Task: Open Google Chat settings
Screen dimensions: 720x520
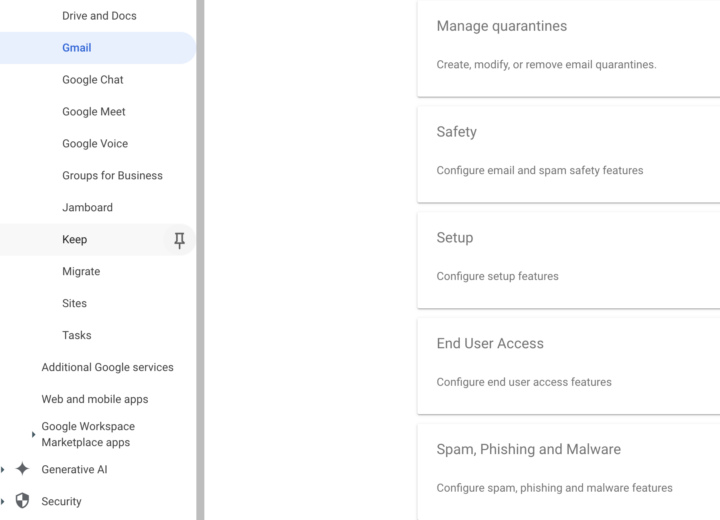Action: (x=93, y=80)
